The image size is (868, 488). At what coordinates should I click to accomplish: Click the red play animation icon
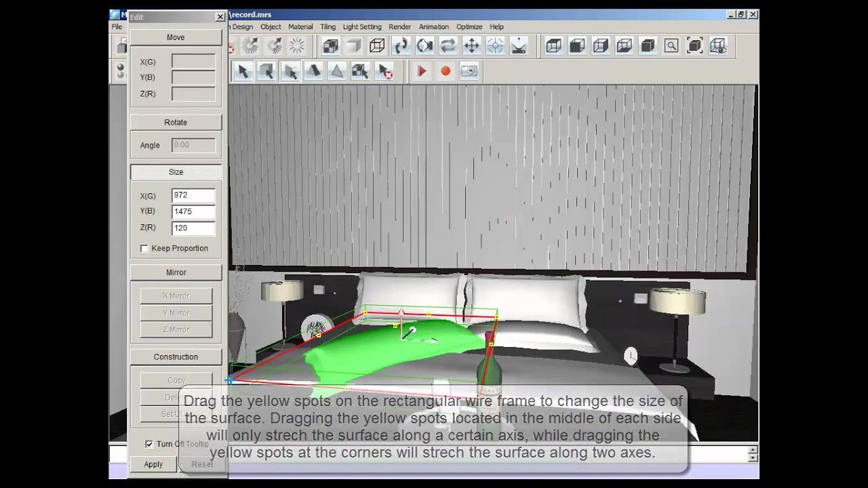[422, 70]
